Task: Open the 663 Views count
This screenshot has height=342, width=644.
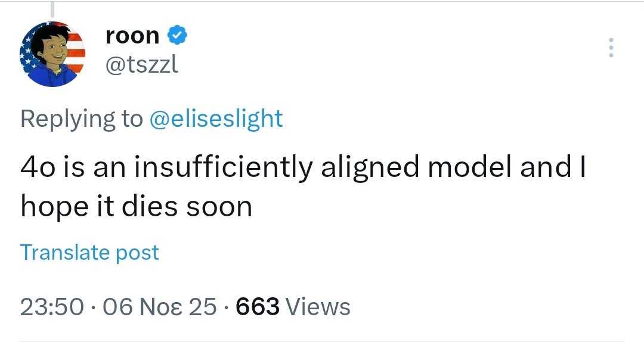Action: click(293, 307)
